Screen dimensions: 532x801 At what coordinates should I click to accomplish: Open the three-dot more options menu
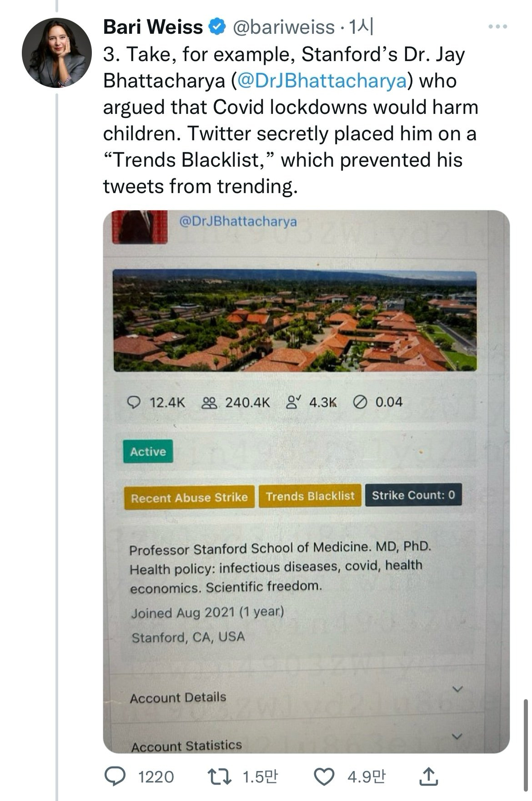point(497,27)
